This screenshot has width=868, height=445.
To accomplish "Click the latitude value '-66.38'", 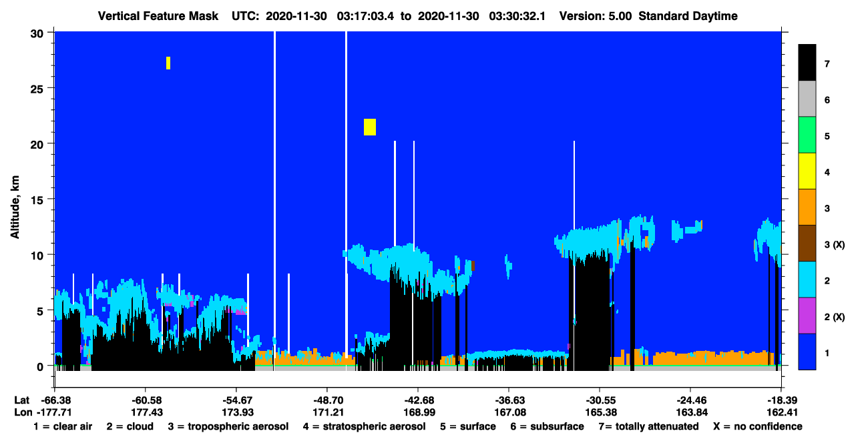I will [55, 400].
